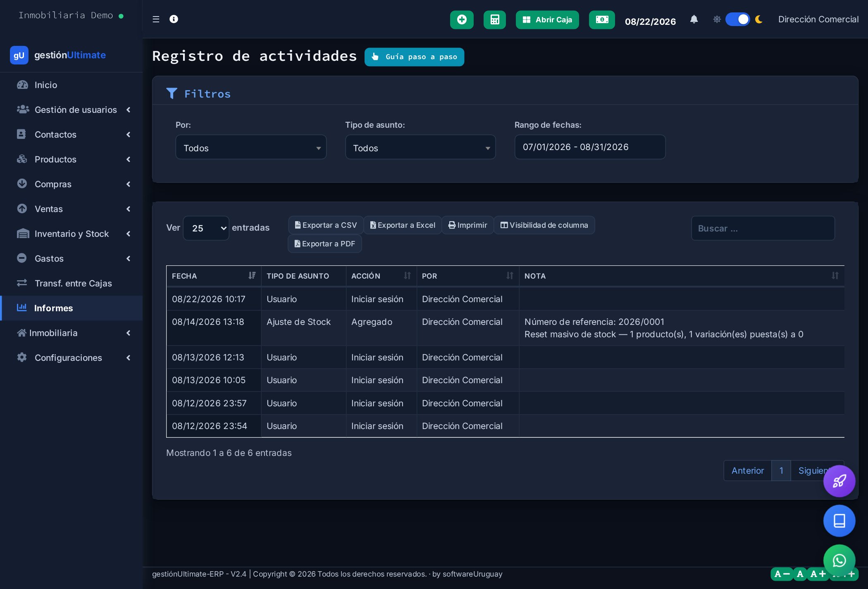Click the Filtros funnel icon

point(172,94)
